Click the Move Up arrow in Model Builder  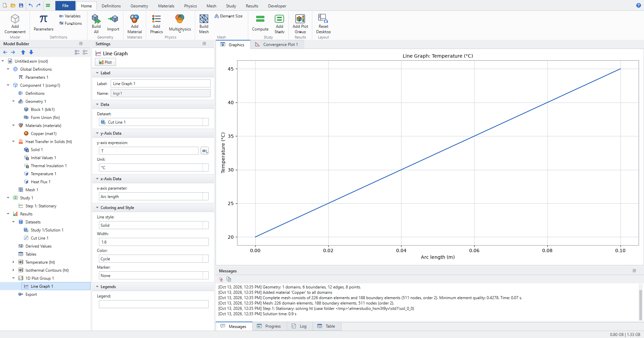click(23, 52)
